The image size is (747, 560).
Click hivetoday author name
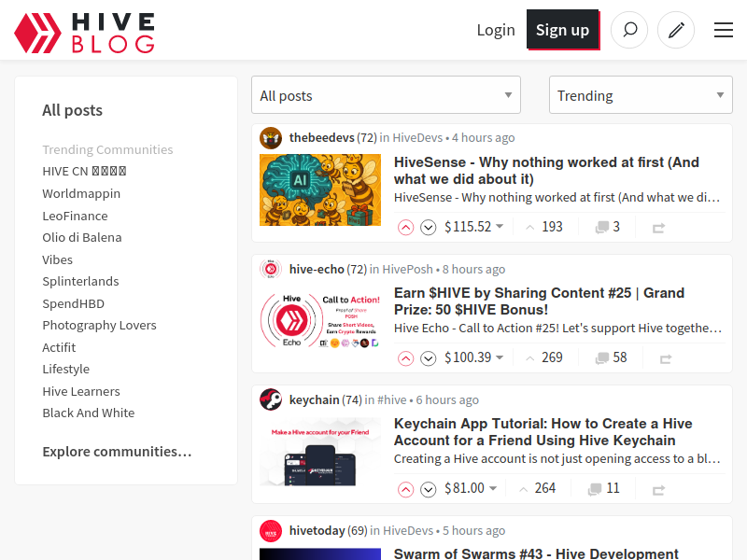pos(317,530)
